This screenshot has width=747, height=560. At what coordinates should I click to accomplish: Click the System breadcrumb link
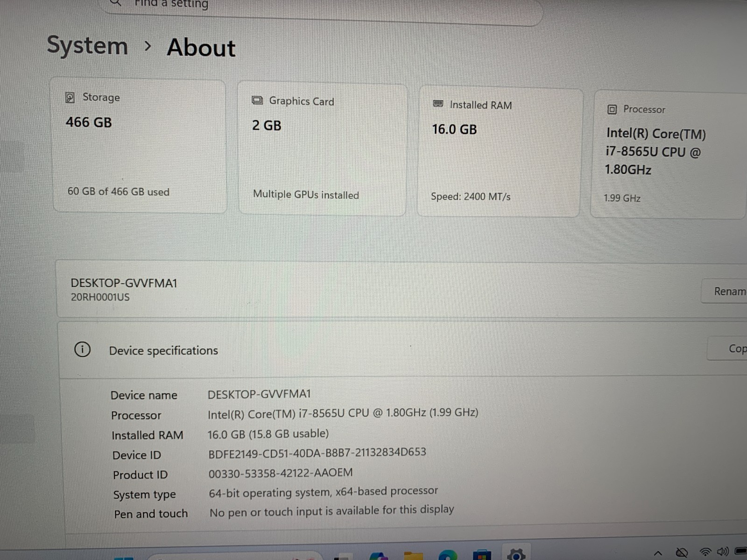point(87,46)
